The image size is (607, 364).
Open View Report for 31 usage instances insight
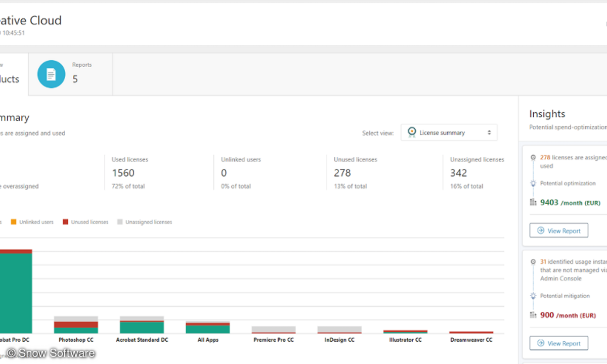coord(559,343)
